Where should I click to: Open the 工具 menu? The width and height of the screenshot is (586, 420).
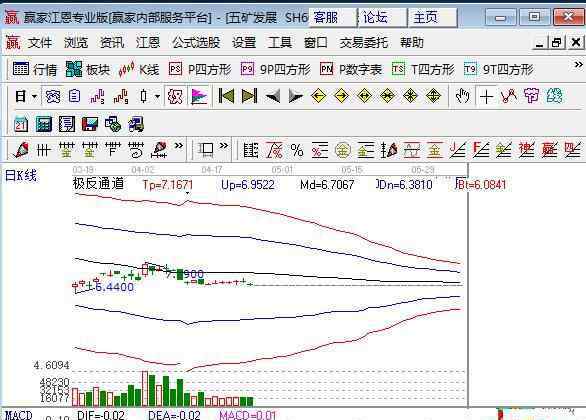(x=280, y=43)
